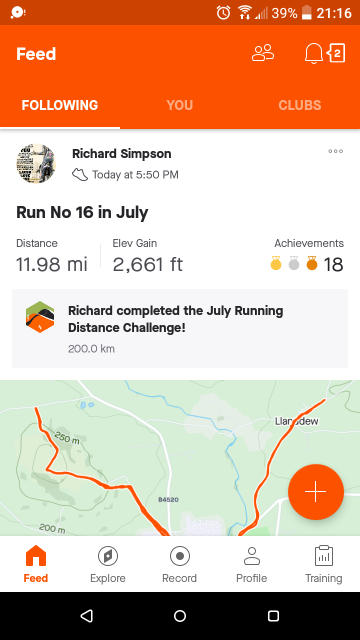The height and width of the screenshot is (640, 360).
Task: Open the route map preview
Action: point(180,458)
